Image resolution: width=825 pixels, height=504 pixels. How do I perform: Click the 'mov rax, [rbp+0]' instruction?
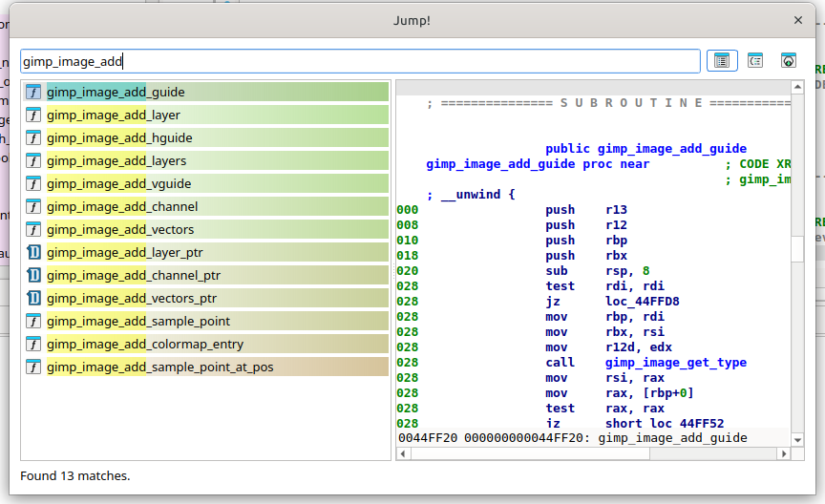point(620,393)
